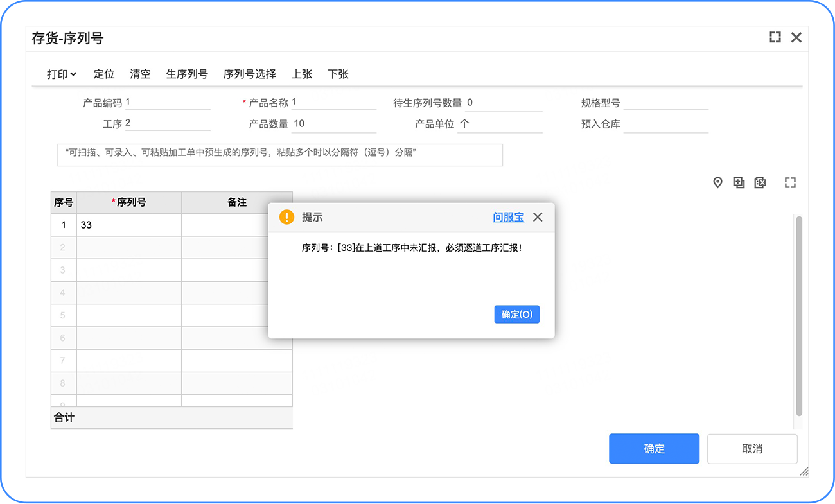This screenshot has height=504, width=835.
Task: Click 生序列号 in the toolbar
Action: (187, 74)
